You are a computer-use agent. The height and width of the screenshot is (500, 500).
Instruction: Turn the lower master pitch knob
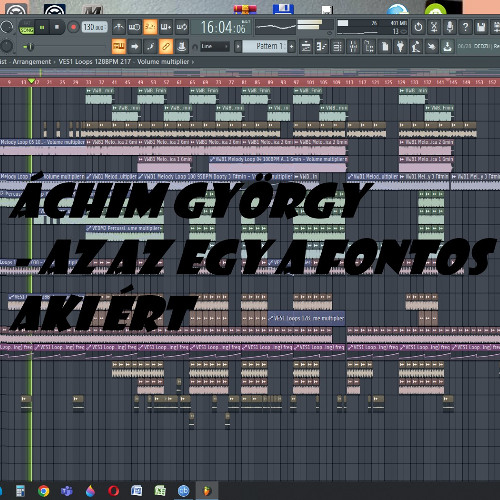[x=7, y=46]
